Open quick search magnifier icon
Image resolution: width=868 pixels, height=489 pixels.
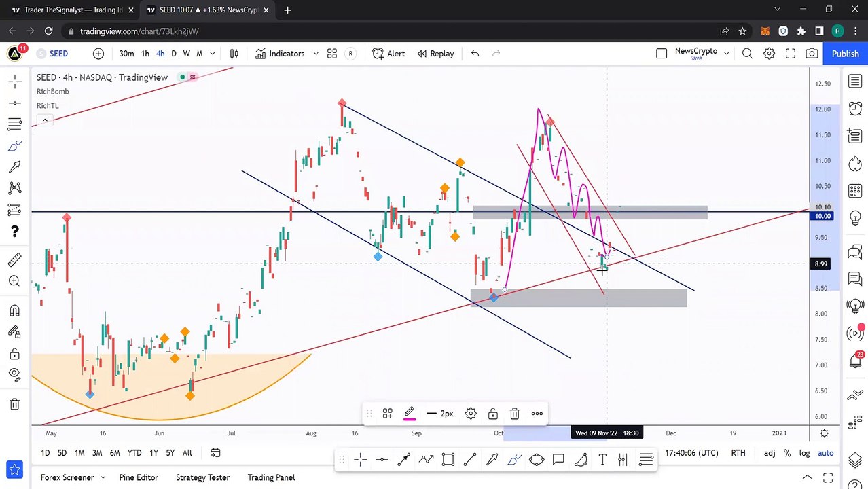(x=747, y=54)
